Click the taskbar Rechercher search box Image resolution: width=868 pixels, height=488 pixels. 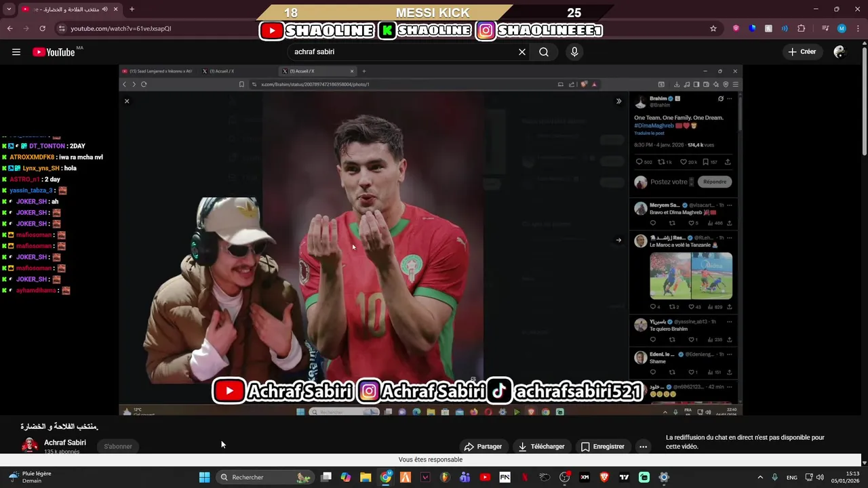point(264,477)
